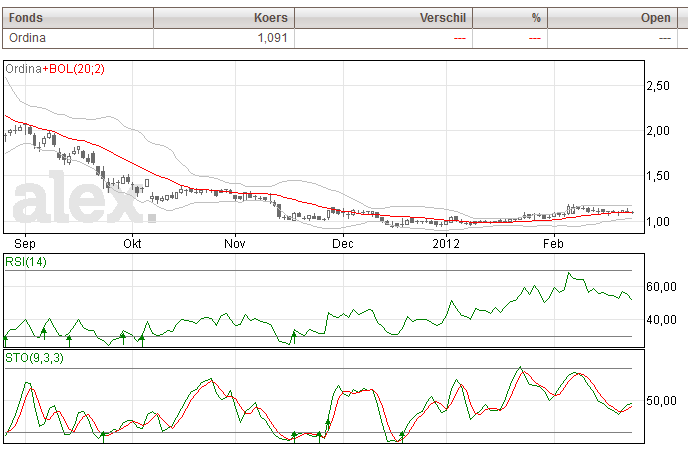Click the 60,00 RSI axis value
688x450 pixels.
(662, 287)
